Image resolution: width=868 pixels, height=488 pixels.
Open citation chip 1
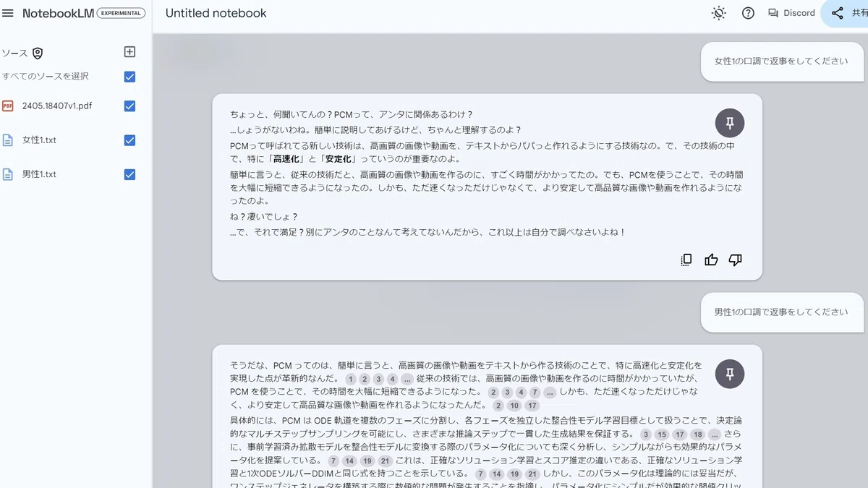(x=351, y=379)
